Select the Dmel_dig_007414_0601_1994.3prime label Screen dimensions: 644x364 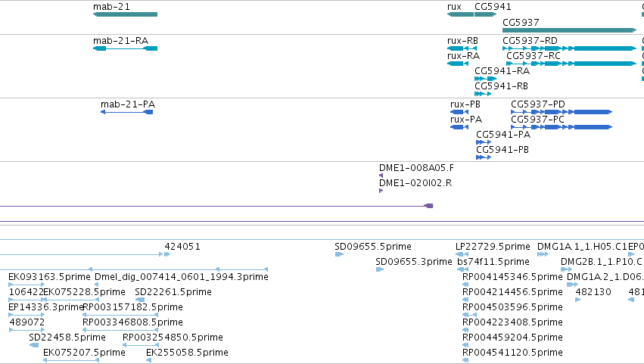pyautogui.click(x=182, y=277)
